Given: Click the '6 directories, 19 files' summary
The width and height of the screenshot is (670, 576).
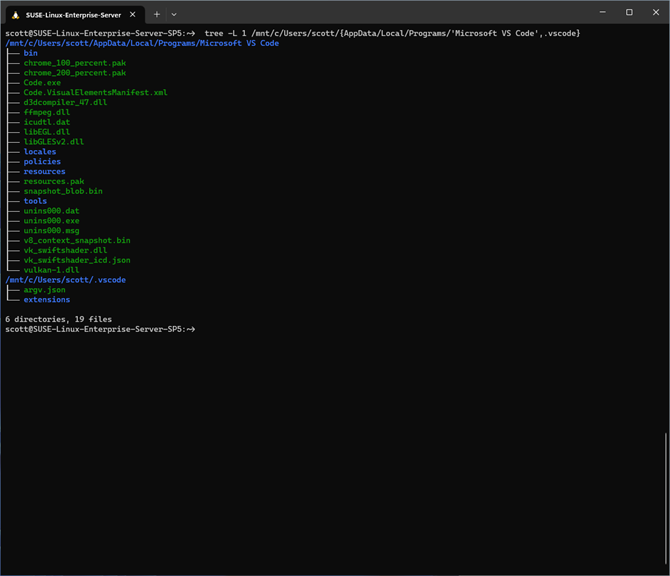Looking at the screenshot, I should tap(59, 319).
